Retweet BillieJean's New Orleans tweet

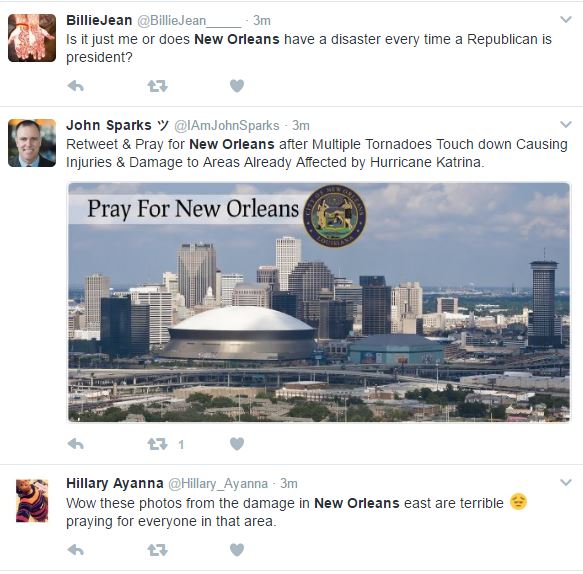[x=157, y=86]
